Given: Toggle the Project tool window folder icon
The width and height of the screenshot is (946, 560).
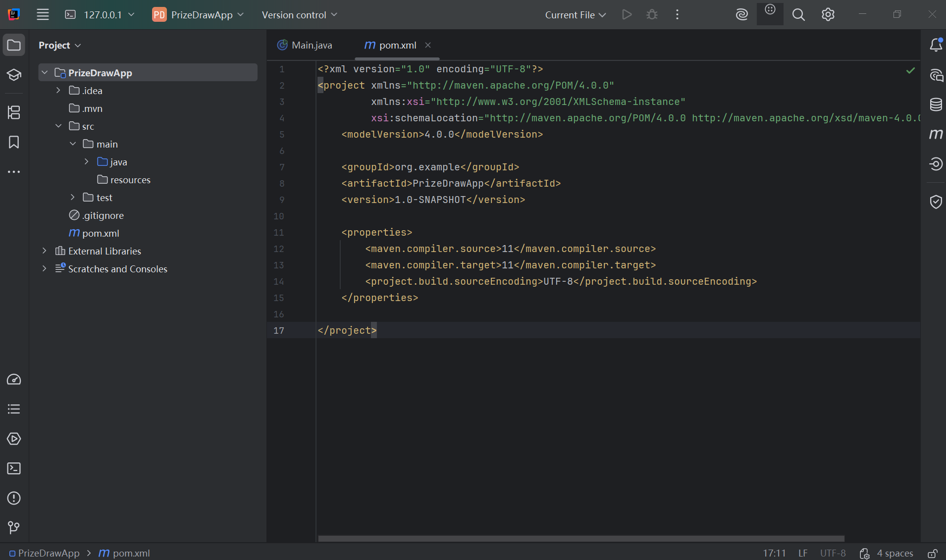Looking at the screenshot, I should pos(14,45).
